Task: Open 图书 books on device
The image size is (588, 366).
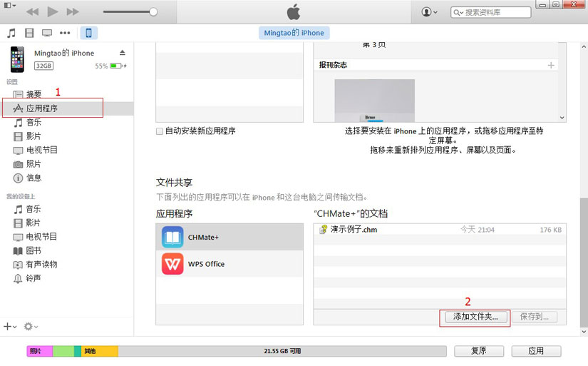Action: pos(33,250)
